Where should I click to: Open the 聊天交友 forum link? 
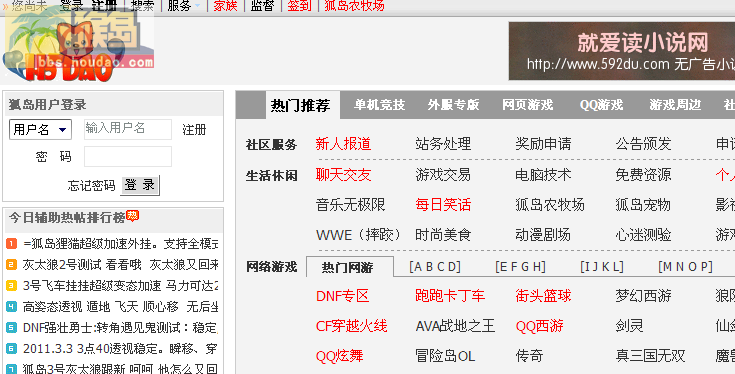point(343,175)
